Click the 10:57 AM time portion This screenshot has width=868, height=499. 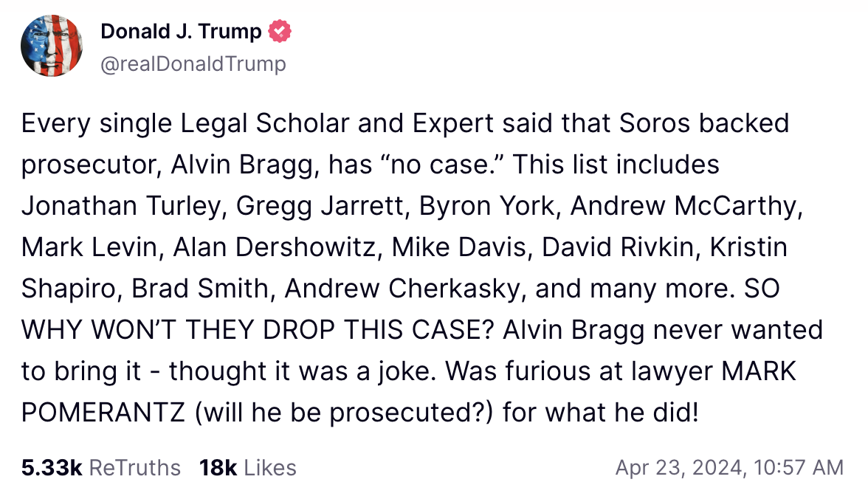point(799,467)
